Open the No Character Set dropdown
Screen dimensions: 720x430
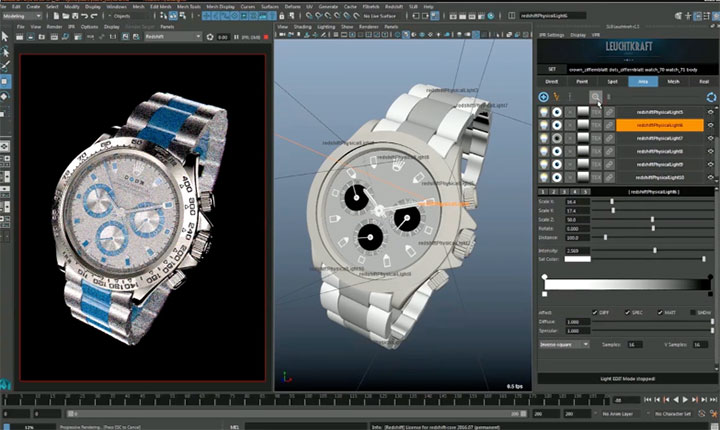(x=673, y=414)
